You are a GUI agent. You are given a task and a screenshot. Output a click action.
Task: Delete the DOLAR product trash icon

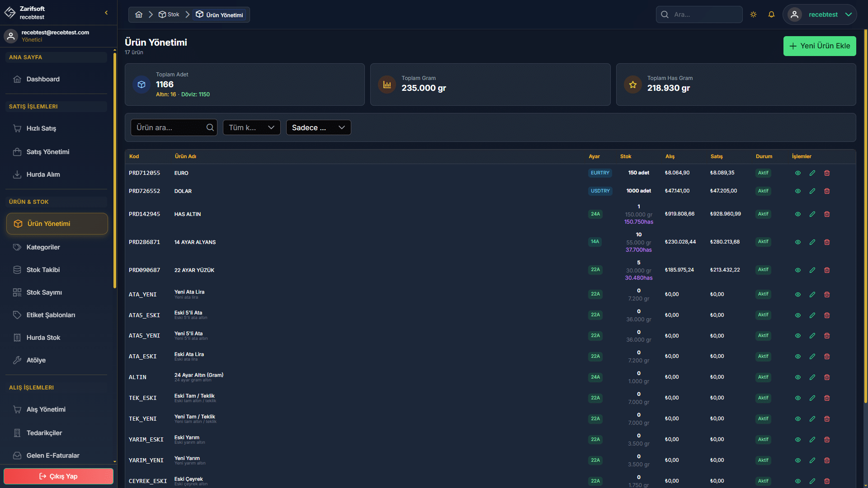click(827, 191)
